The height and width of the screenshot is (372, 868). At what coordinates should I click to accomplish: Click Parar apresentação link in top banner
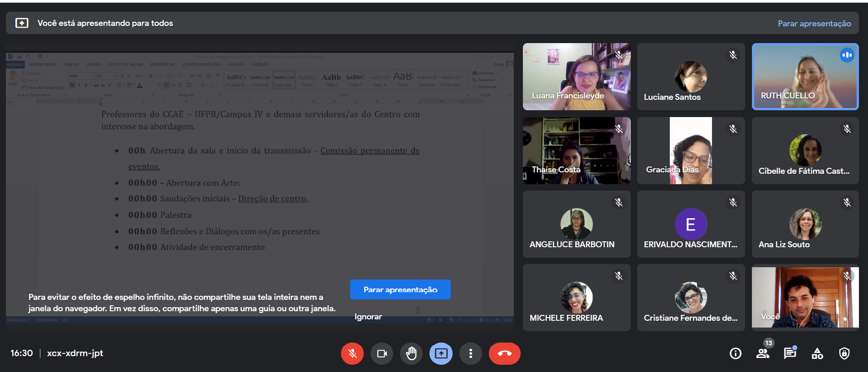point(814,24)
